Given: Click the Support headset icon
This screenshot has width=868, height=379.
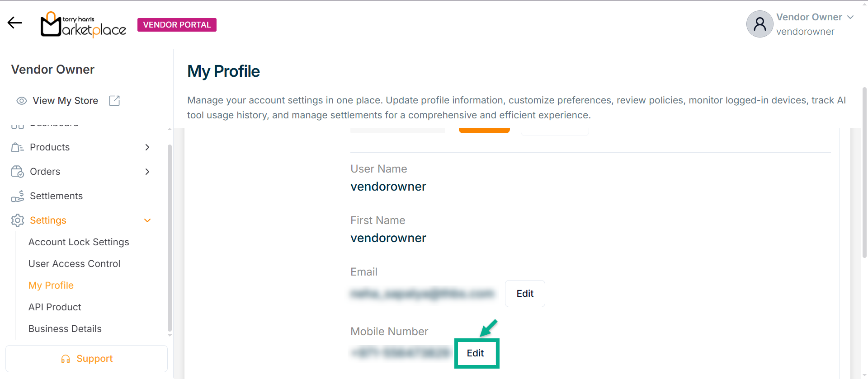Looking at the screenshot, I should 66,359.
